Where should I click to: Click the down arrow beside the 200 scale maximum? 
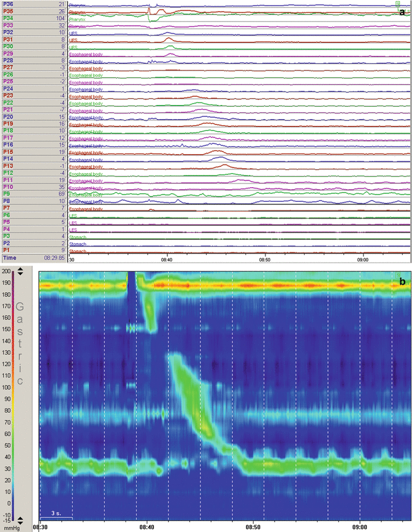coord(20,274)
